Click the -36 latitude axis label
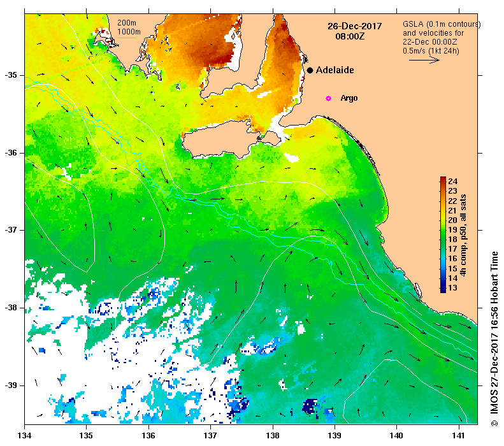Viewport: 504px width, 446px height. click(x=11, y=153)
